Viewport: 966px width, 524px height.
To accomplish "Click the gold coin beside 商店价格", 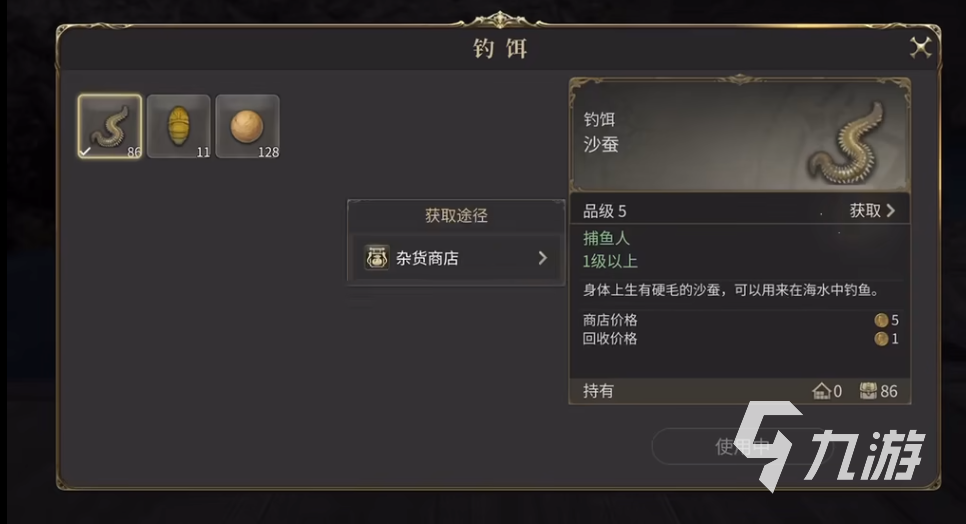I will click(881, 320).
